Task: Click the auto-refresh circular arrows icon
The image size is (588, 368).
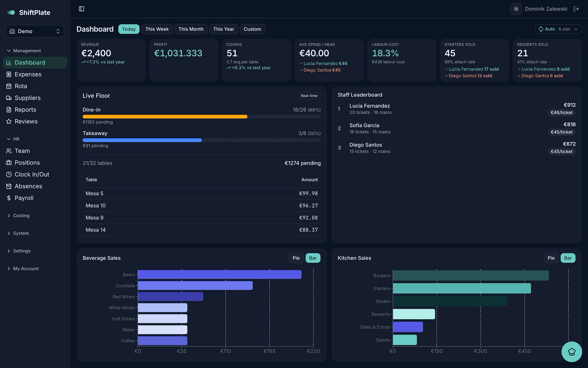Action: click(x=541, y=29)
